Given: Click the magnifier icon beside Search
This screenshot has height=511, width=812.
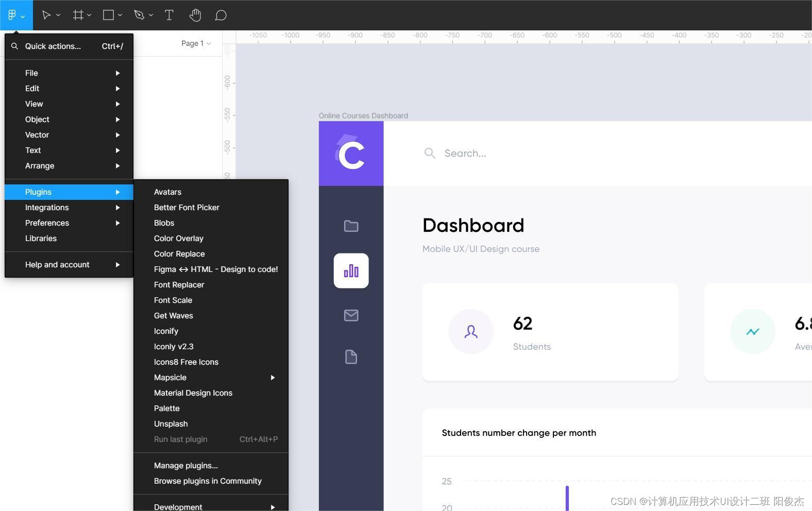Looking at the screenshot, I should 430,153.
